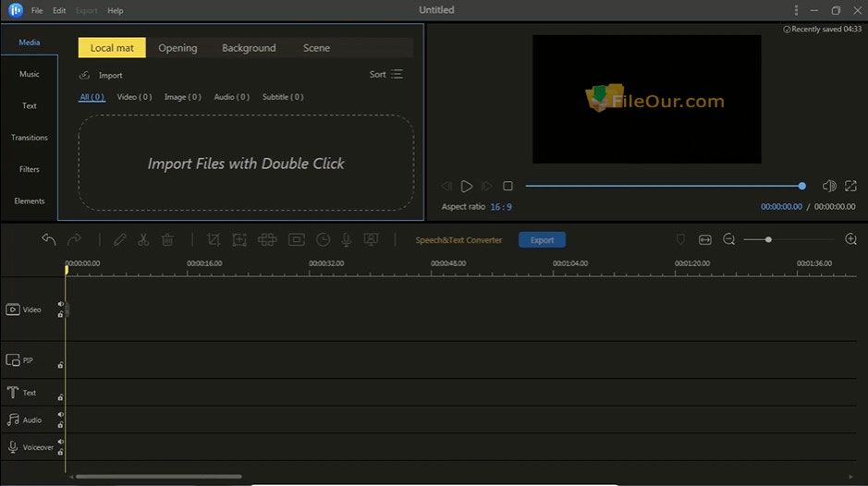Click the trash delete icon

[167, 239]
